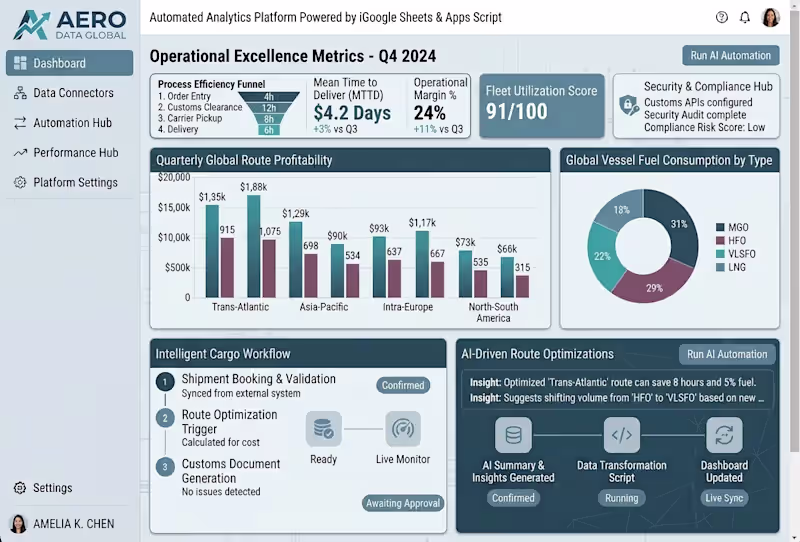
Task: Click Compliance Risk Score: Low text
Action: [x=704, y=127]
